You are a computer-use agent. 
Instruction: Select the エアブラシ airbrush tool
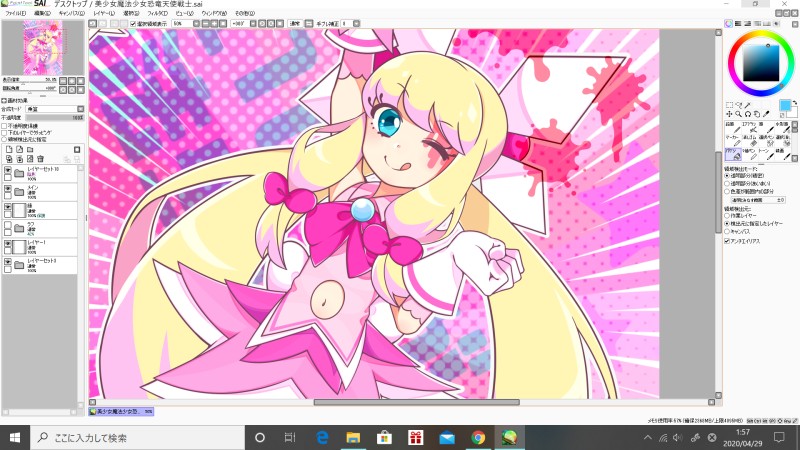(x=749, y=128)
